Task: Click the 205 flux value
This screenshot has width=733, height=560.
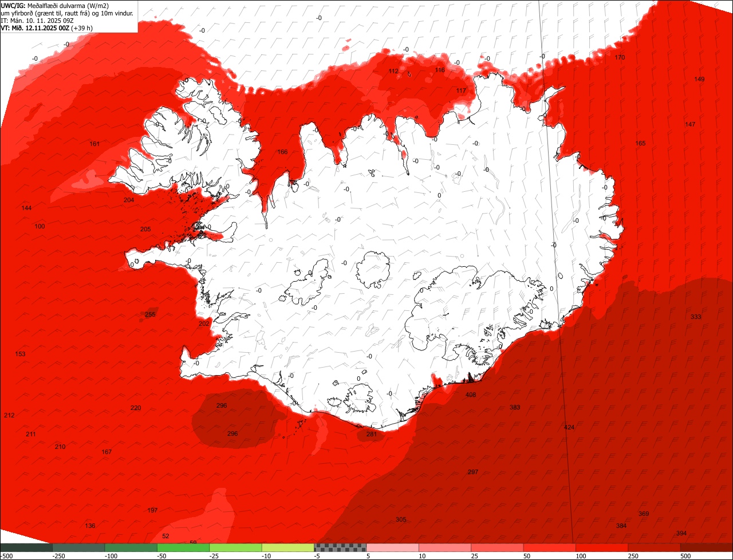Action: [x=145, y=229]
